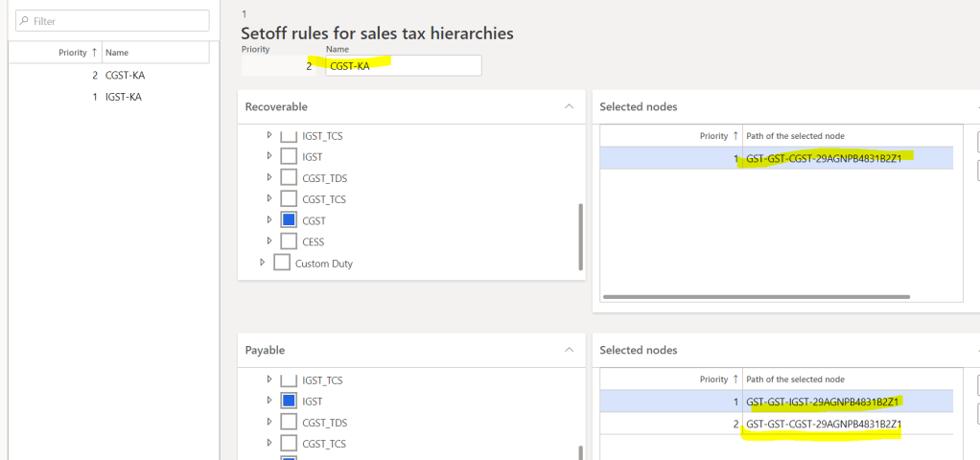Expand the CESS node in Recoverable tree

click(269, 241)
